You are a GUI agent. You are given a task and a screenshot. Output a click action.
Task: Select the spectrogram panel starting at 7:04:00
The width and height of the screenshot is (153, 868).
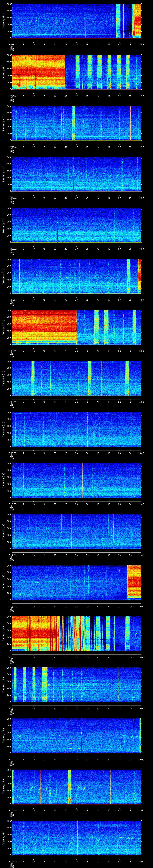(x=77, y=174)
